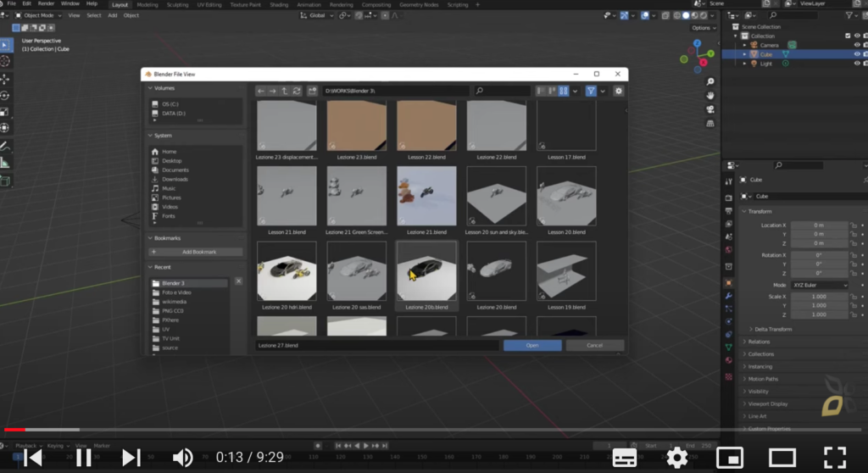Select the Rotate tool in viewport toolbar

(x=6, y=95)
